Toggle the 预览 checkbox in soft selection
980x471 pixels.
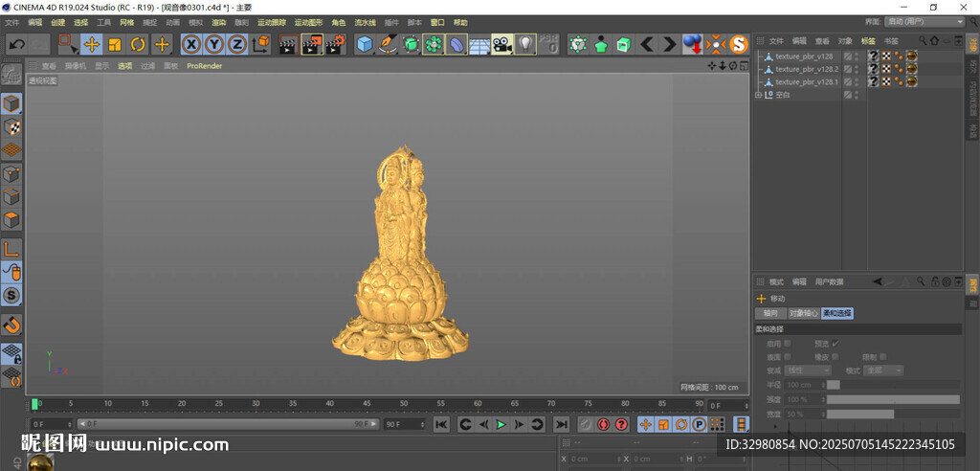coord(835,343)
